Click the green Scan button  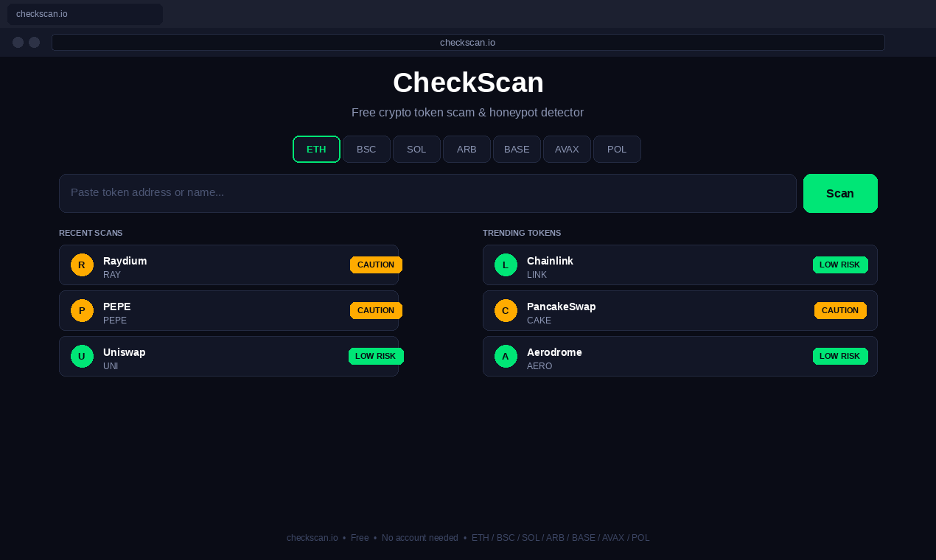coord(840,193)
